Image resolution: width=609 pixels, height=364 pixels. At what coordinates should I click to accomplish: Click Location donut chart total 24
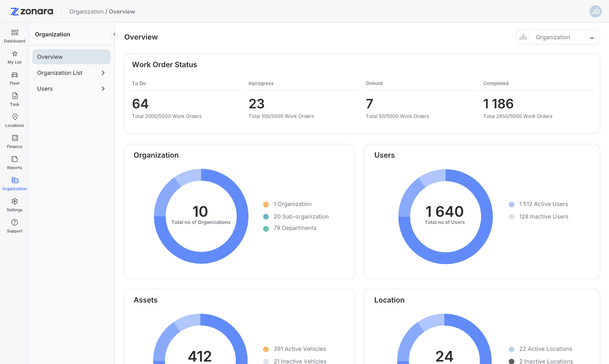(x=444, y=356)
